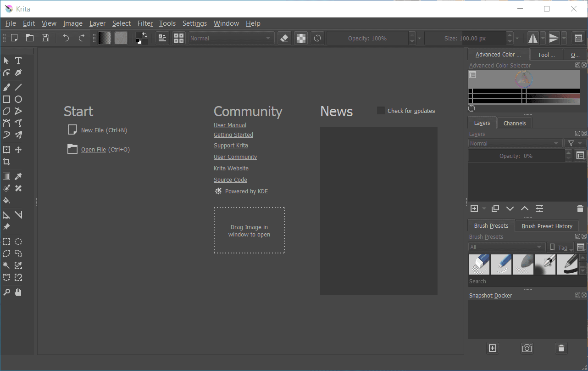Toggle Eraser mode in the toolbar
Viewport: 588px width, 371px height.
284,38
